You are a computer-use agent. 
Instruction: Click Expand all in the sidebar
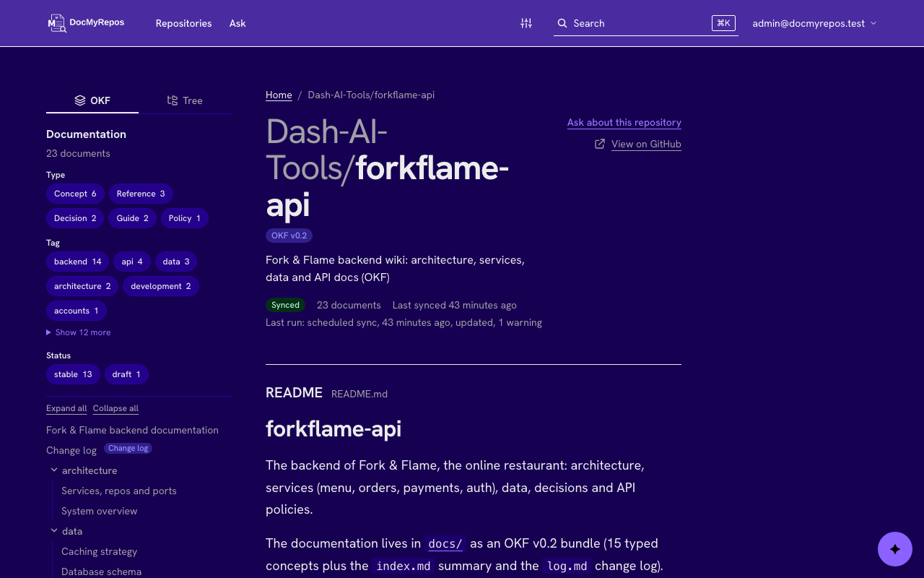(x=66, y=408)
